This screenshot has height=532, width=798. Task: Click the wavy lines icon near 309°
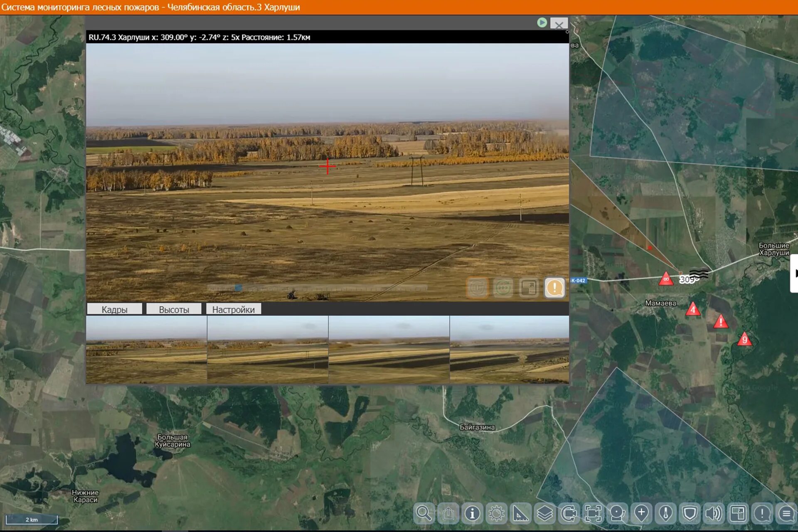click(x=699, y=273)
